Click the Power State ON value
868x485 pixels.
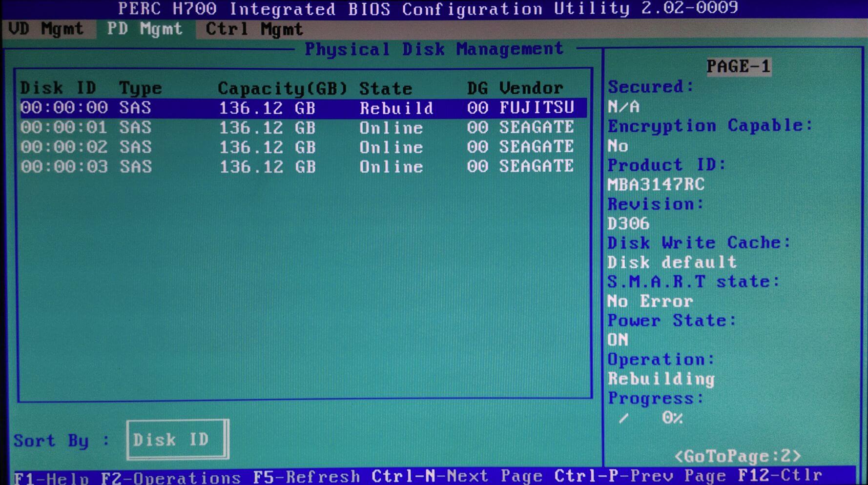tap(618, 340)
